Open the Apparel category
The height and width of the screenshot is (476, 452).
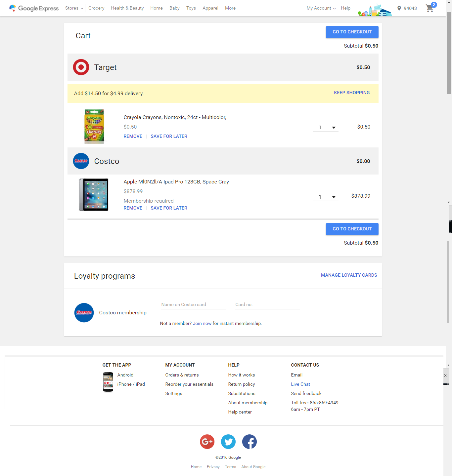point(210,8)
